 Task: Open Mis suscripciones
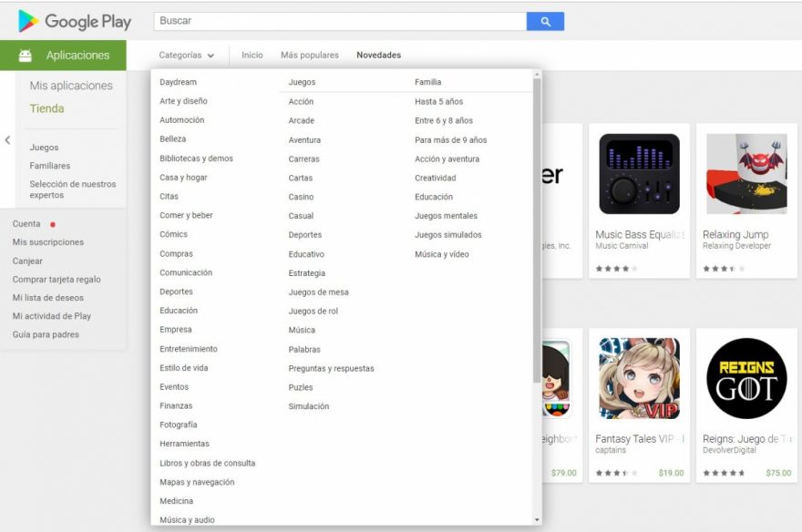[x=48, y=242]
